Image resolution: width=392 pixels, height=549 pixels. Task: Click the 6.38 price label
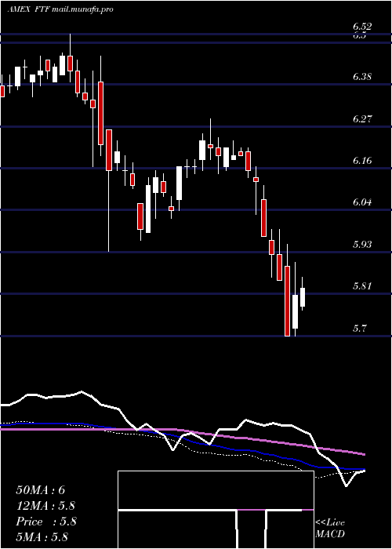click(x=362, y=77)
